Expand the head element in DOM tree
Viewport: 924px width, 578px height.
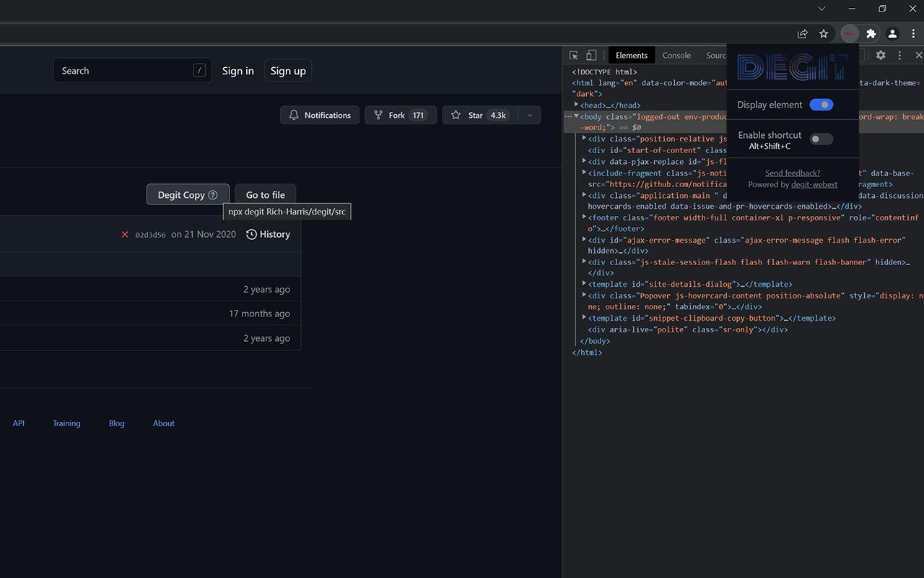(x=576, y=105)
